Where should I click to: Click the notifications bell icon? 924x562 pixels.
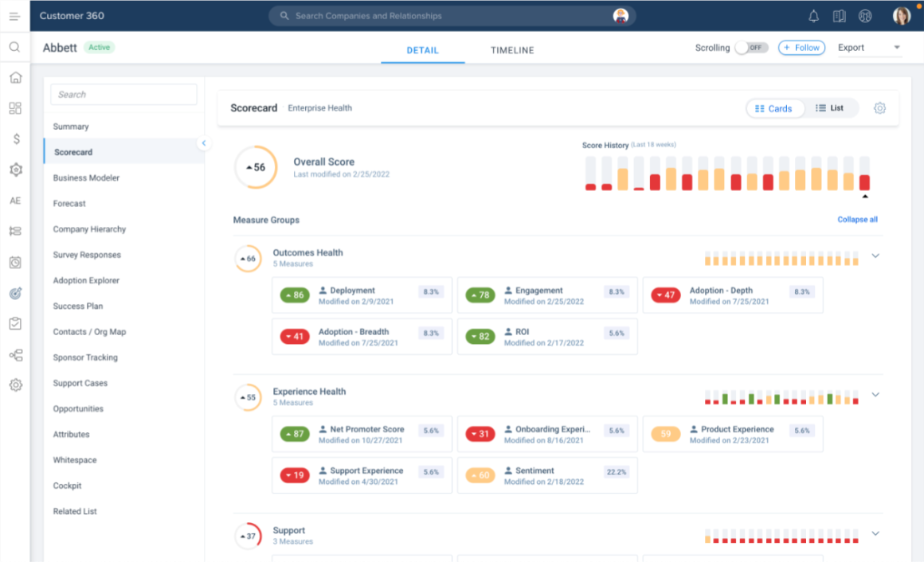click(x=813, y=17)
